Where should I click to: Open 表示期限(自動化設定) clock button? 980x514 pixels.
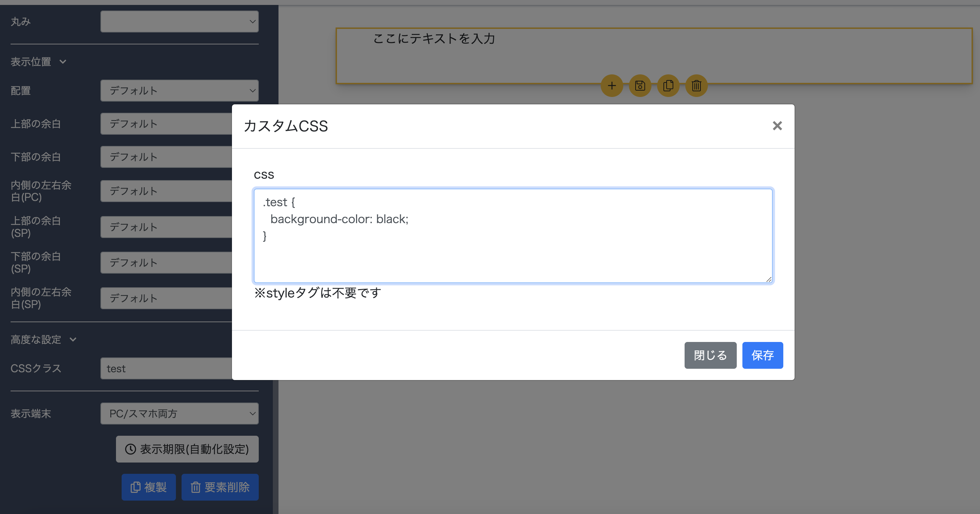pyautogui.click(x=187, y=449)
